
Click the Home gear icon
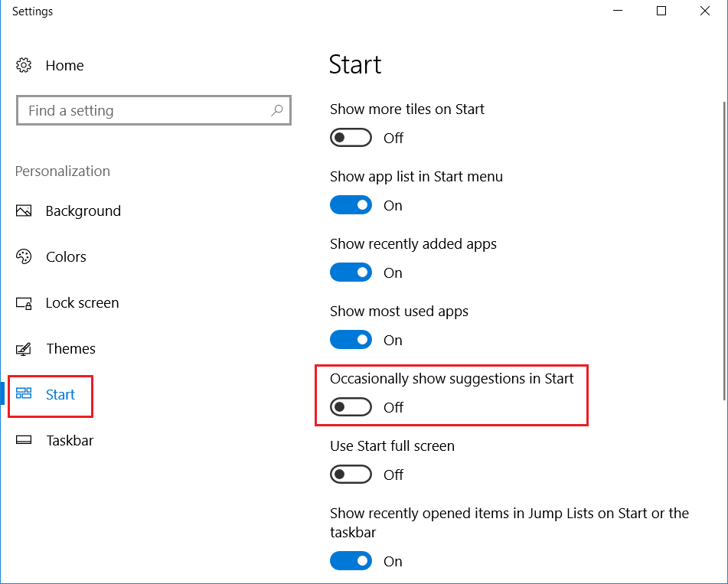point(24,66)
